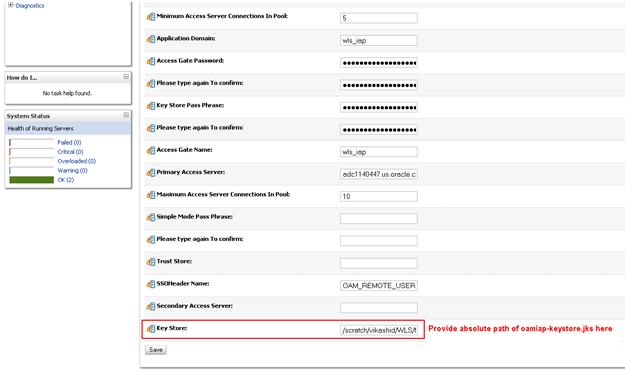
Task: Focus the Access Gate Name field
Action: [379, 152]
